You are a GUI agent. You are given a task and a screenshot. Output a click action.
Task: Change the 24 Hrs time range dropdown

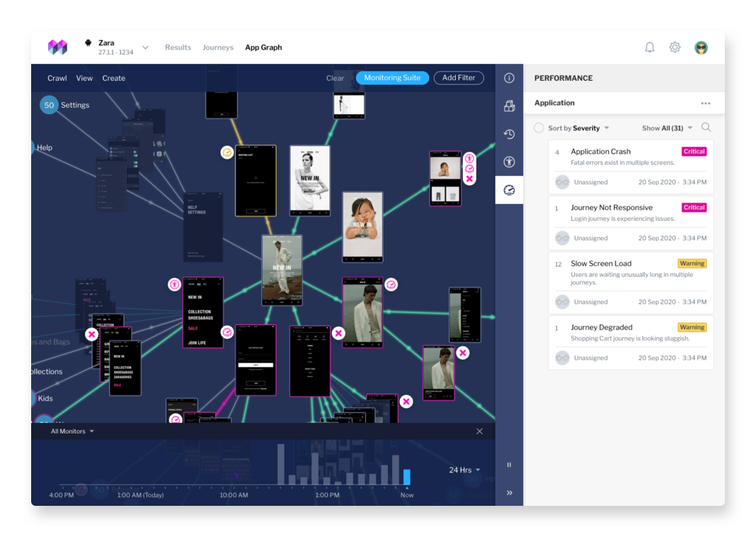pos(465,470)
